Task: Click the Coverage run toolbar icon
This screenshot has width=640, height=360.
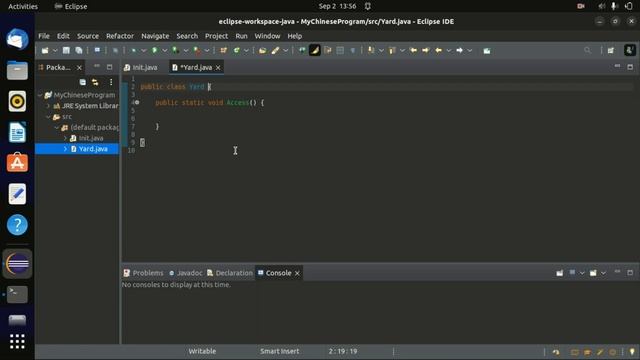Action: (x=176, y=51)
